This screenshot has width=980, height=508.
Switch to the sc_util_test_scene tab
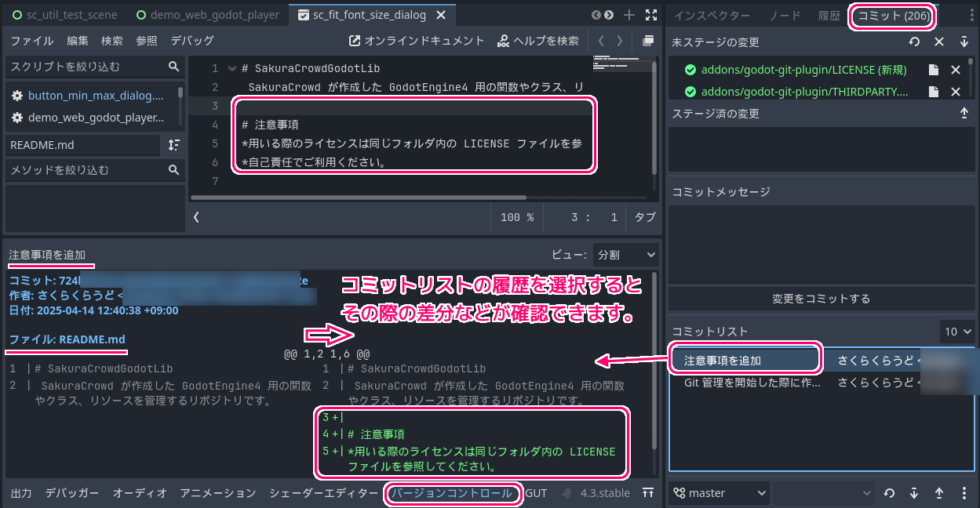pyautogui.click(x=64, y=15)
